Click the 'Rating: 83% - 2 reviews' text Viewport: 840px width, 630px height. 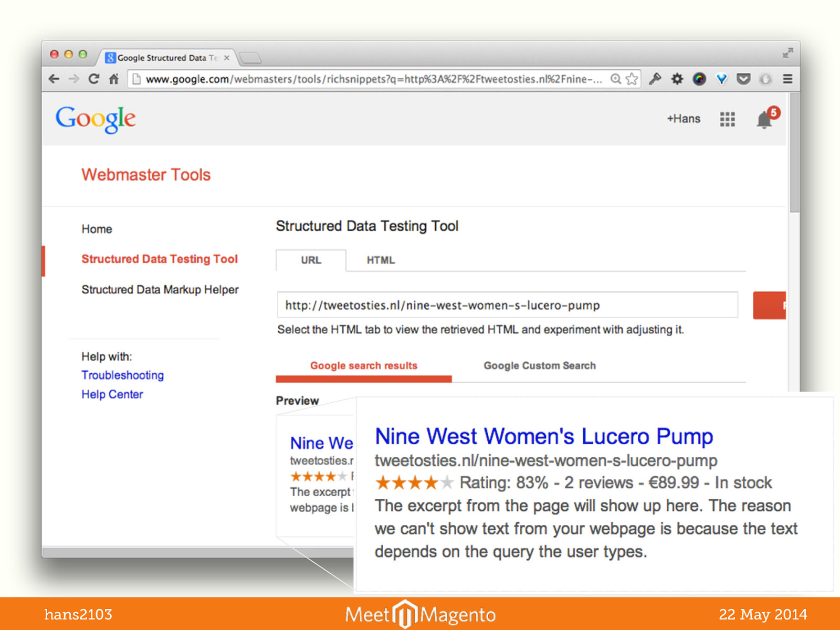pyautogui.click(x=547, y=482)
